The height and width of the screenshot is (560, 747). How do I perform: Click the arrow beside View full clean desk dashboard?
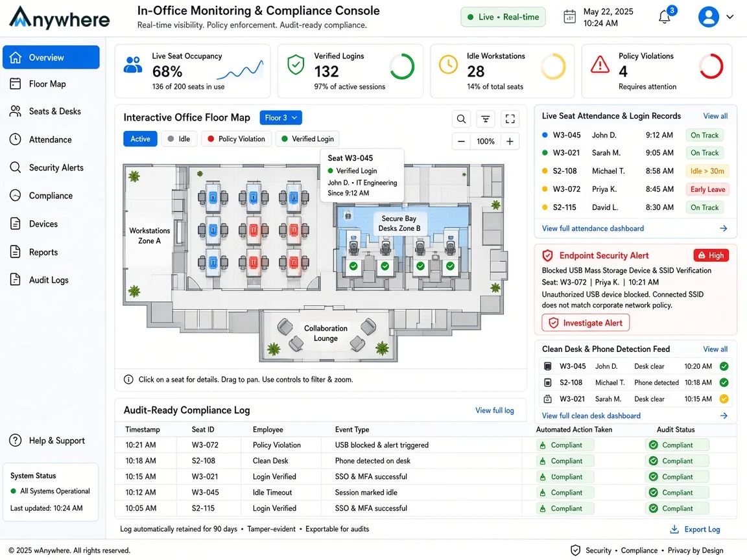click(x=724, y=415)
